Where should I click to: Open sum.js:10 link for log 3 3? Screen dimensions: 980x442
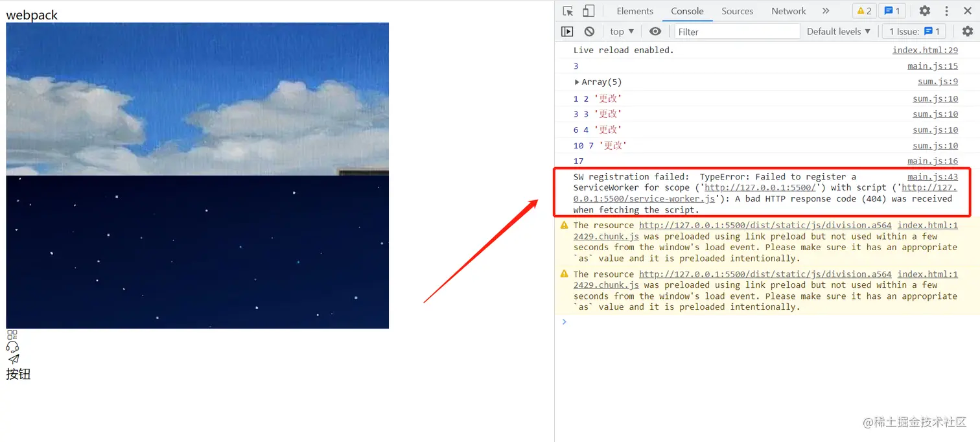(x=935, y=114)
